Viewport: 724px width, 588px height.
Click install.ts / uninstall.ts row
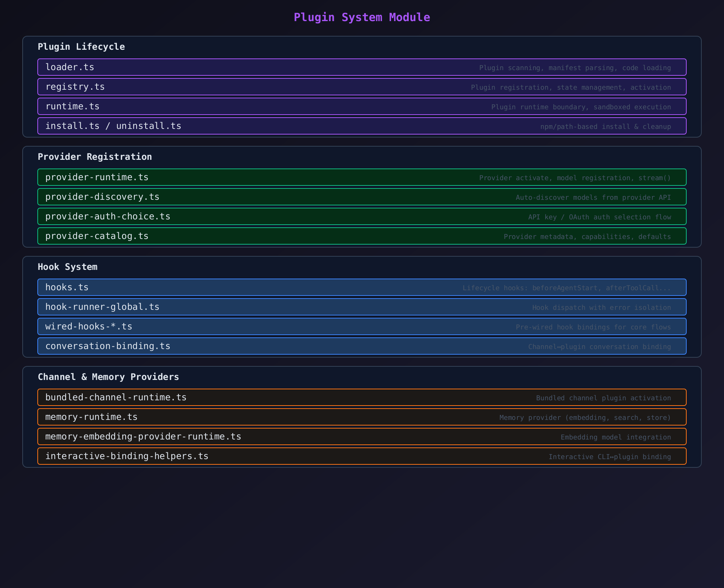[x=362, y=126]
